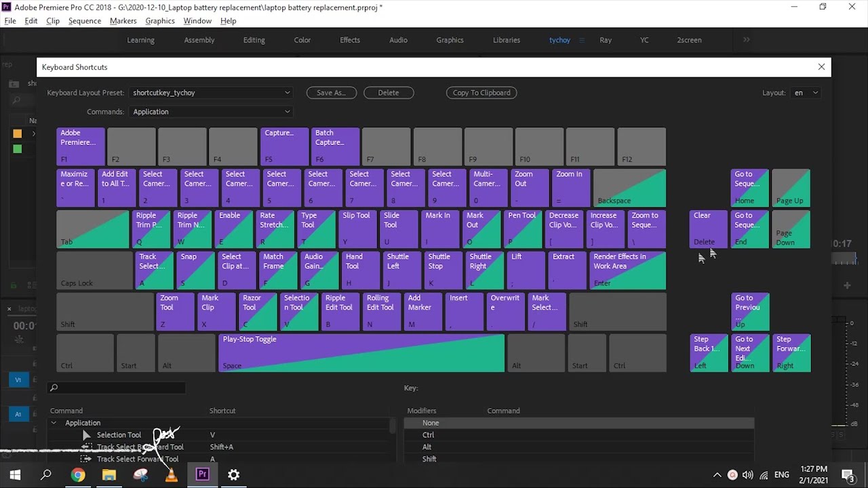Image resolution: width=868 pixels, height=488 pixels.
Task: Click the volume speaker tray icon
Action: coord(748,475)
